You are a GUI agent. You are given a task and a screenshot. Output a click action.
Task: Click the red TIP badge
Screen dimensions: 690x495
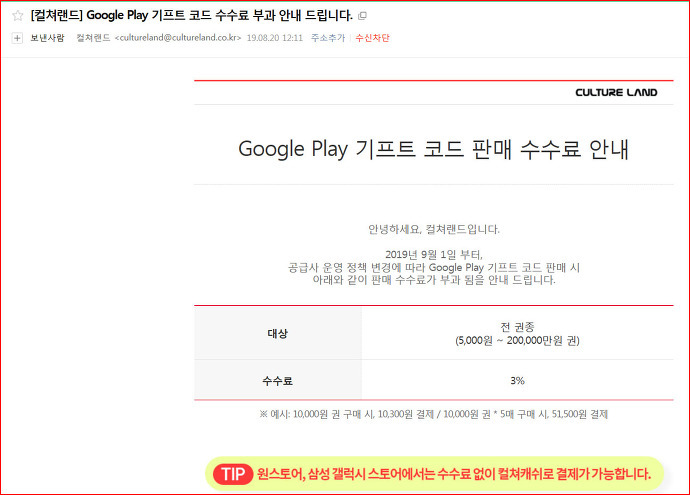click(x=233, y=474)
